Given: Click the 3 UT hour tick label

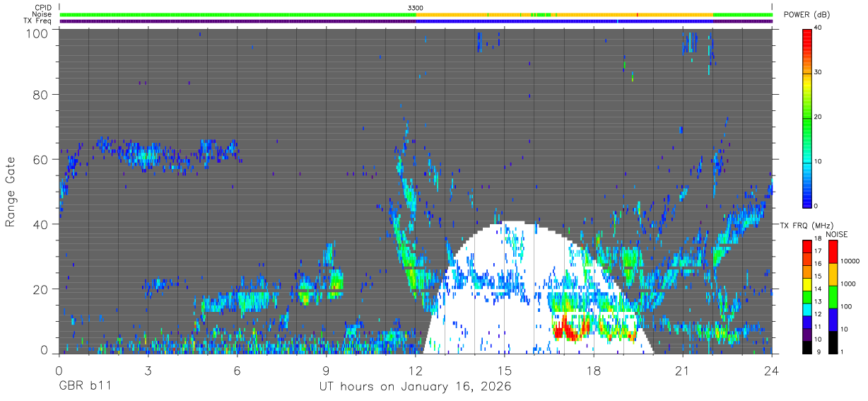Looking at the screenshot, I should click(148, 371).
